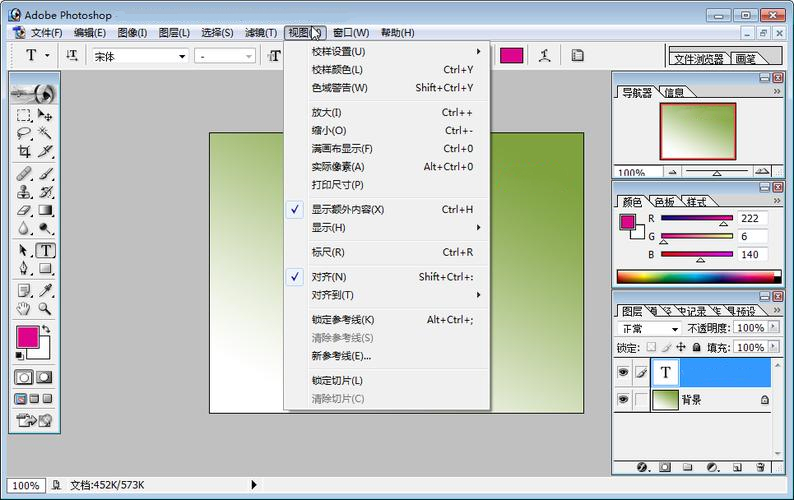The width and height of the screenshot is (794, 500).
Task: Select the Hand tool
Action: coord(23,308)
